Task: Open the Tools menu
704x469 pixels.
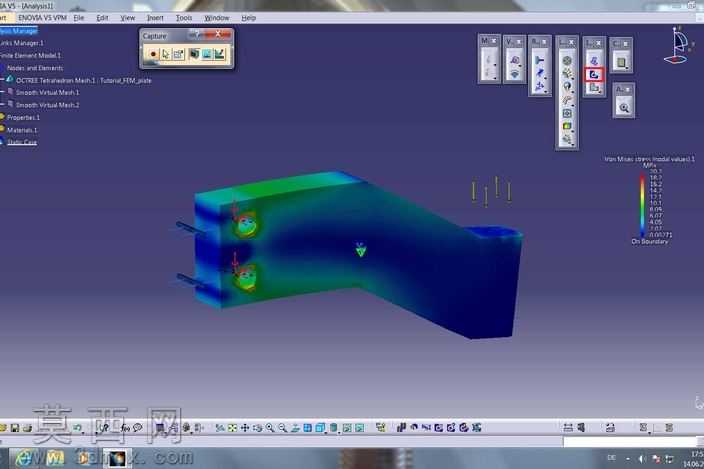Action: click(x=184, y=18)
